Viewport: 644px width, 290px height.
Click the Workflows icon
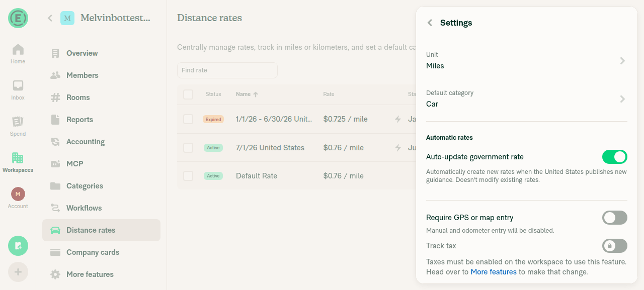pyautogui.click(x=55, y=208)
